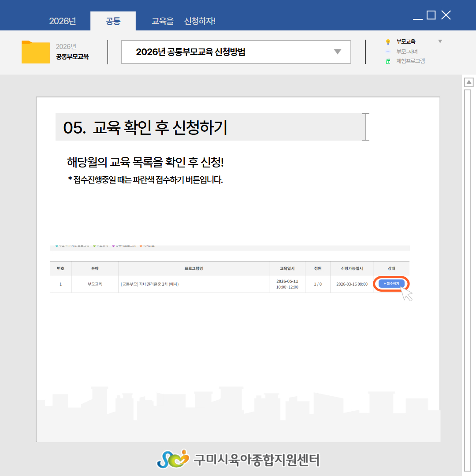
Task: Open program [공통부모] 자녀권리존중 2차 (예시)
Action: coord(150,284)
